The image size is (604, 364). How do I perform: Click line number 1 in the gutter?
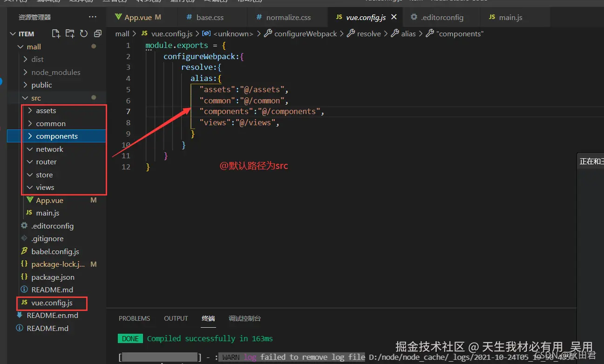pyautogui.click(x=128, y=46)
